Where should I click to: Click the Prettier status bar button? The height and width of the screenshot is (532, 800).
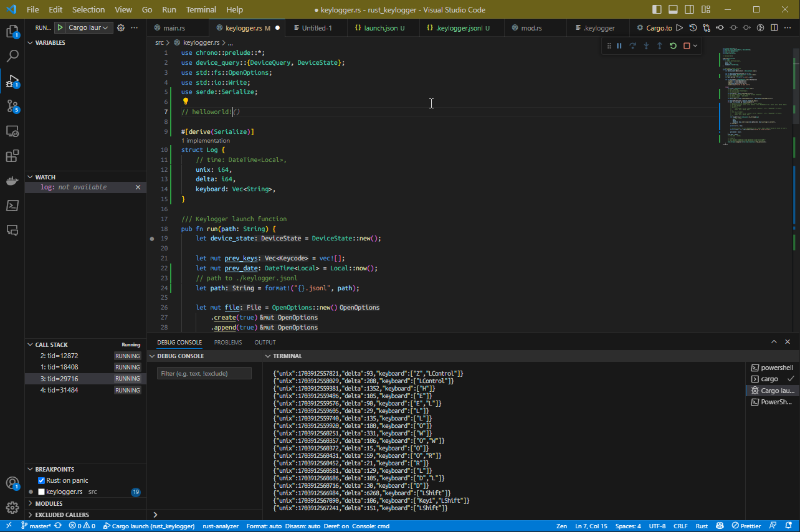746,526
